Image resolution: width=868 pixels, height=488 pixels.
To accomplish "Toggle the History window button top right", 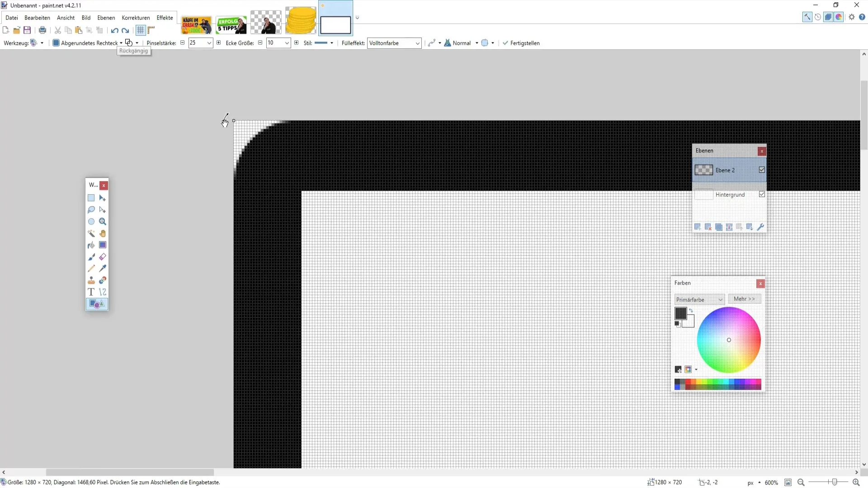I will tap(818, 17).
